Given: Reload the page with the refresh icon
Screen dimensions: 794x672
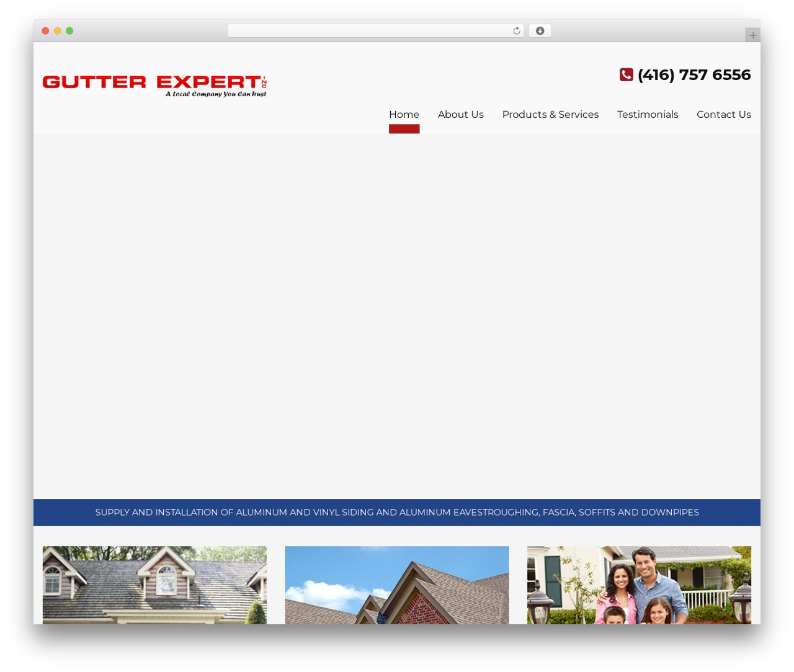Looking at the screenshot, I should pyautogui.click(x=516, y=31).
